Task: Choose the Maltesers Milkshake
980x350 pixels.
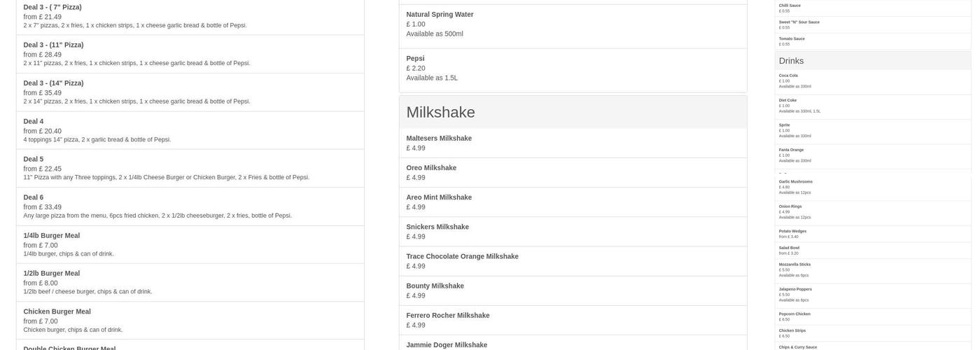Action: point(573,143)
